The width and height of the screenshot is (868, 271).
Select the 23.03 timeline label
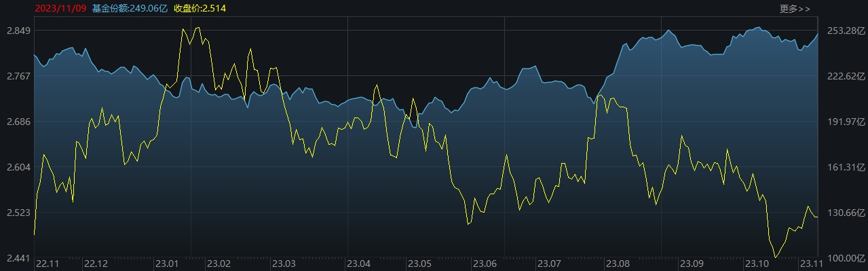[x=283, y=264]
